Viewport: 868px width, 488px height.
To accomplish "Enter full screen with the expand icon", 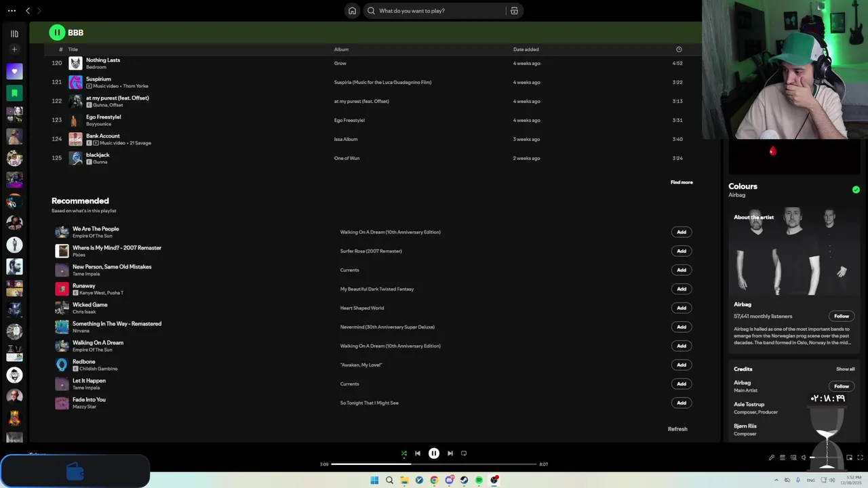I will tap(860, 457).
